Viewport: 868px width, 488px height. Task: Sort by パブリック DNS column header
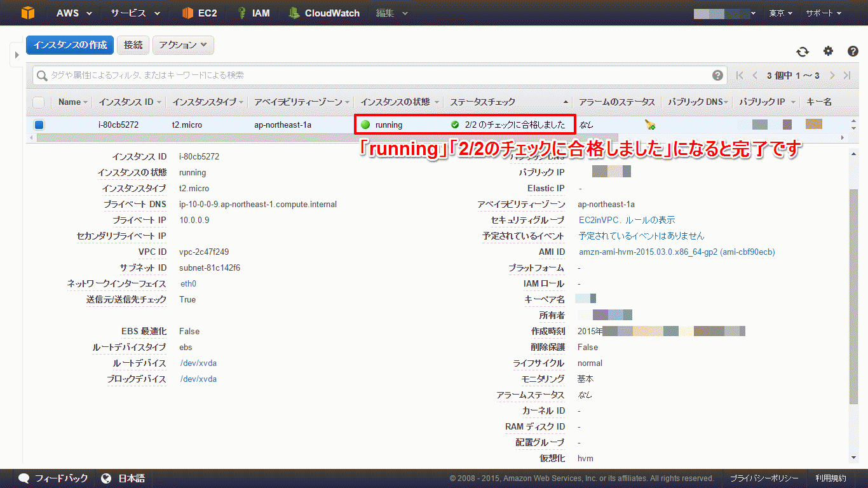(696, 102)
